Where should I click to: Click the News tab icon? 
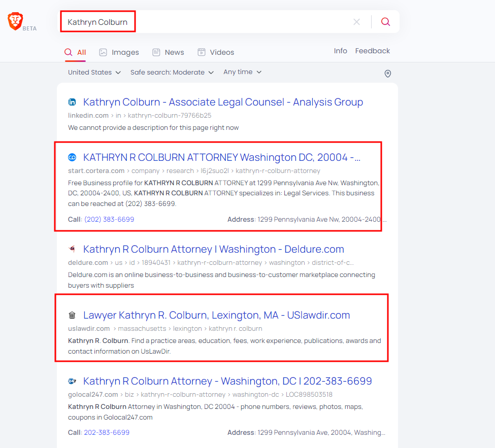click(x=156, y=52)
